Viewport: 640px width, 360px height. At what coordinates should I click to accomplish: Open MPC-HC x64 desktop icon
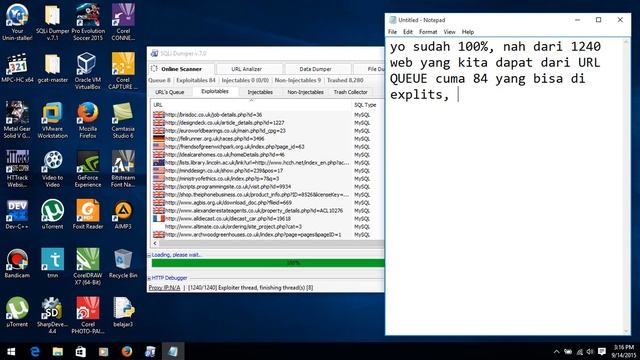point(17,68)
